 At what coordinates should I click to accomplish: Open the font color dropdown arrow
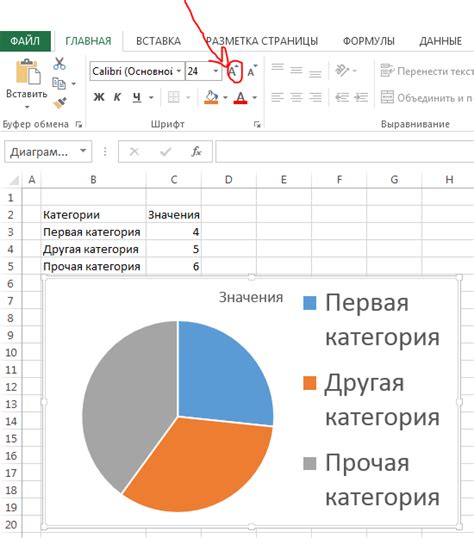click(255, 98)
